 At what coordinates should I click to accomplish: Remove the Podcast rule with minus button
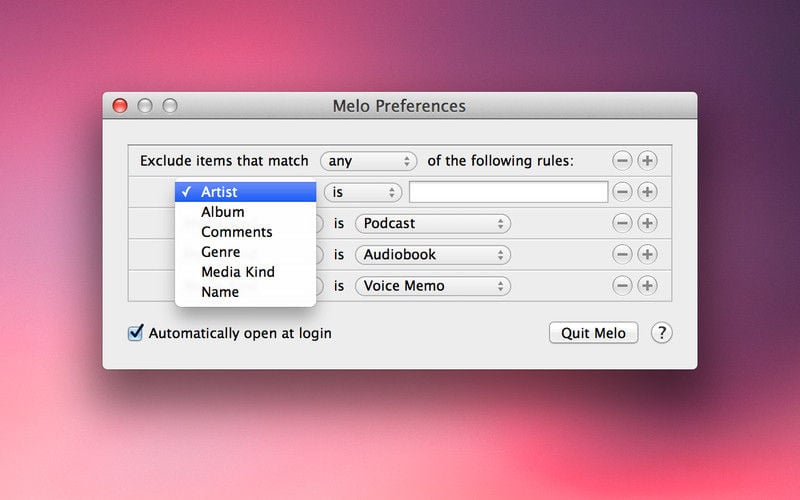(622, 223)
